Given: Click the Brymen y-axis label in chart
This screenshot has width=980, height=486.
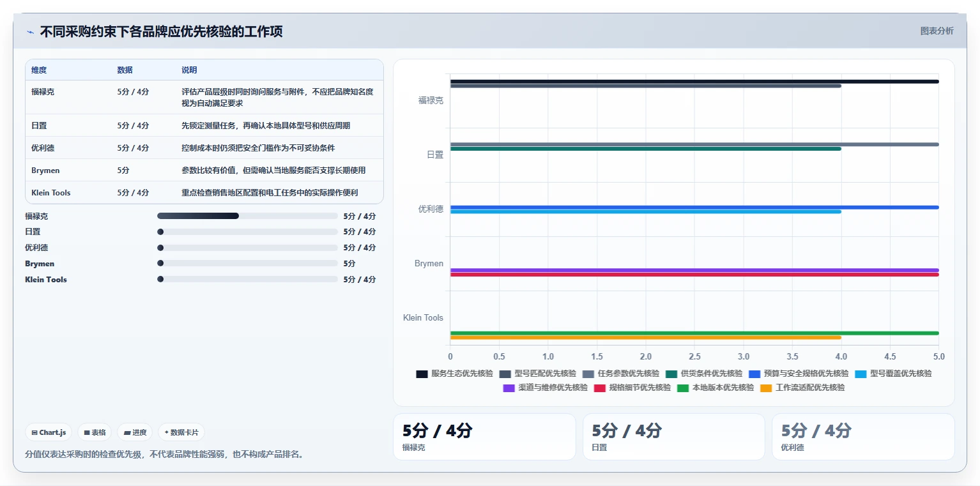Looking at the screenshot, I should [429, 263].
